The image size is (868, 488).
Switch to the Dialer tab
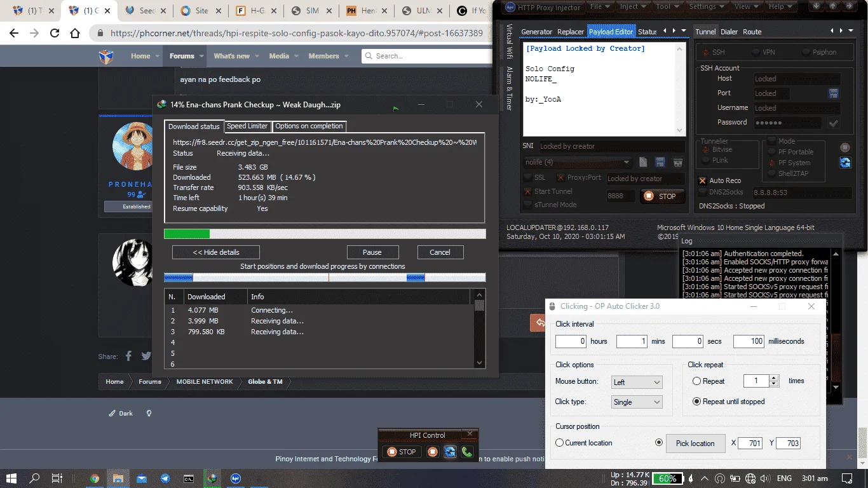point(729,32)
